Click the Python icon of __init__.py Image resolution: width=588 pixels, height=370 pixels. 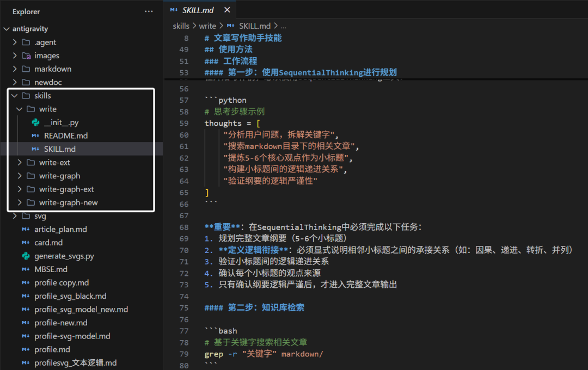[x=35, y=122]
